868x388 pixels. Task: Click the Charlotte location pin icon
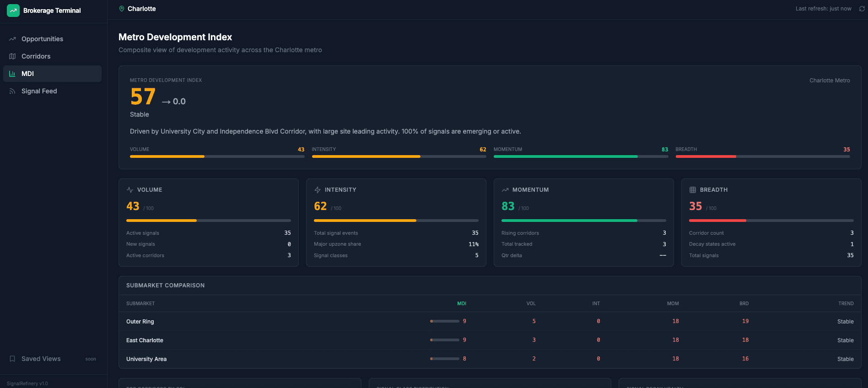122,9
